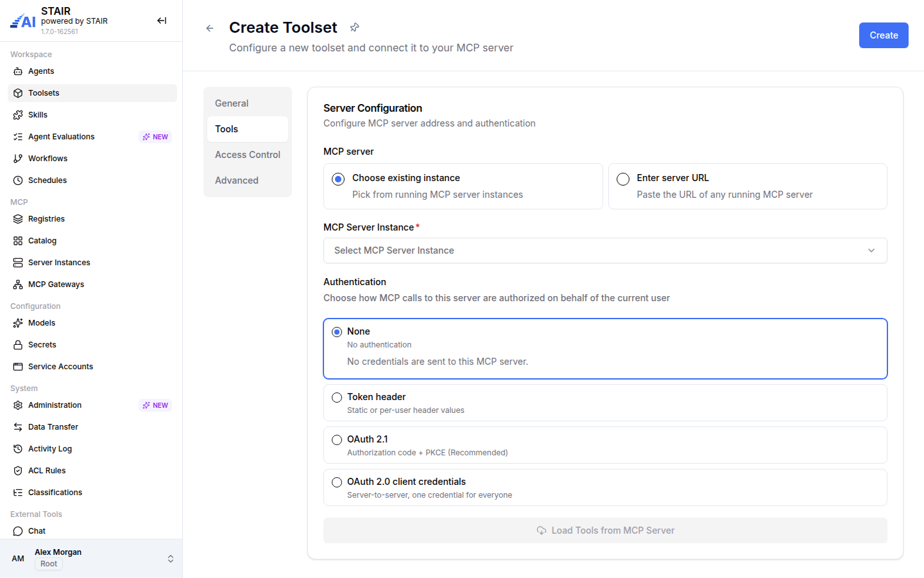Select OAuth 2.1 authentication radio
The height and width of the screenshot is (578, 924).
337,440
